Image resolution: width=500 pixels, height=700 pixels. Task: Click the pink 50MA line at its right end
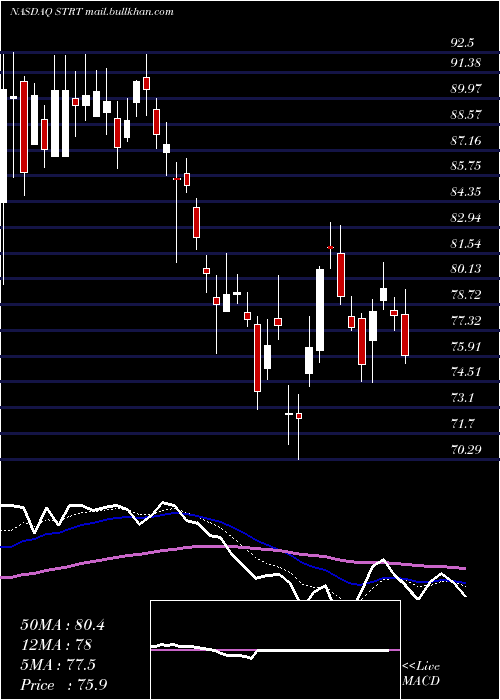point(463,568)
